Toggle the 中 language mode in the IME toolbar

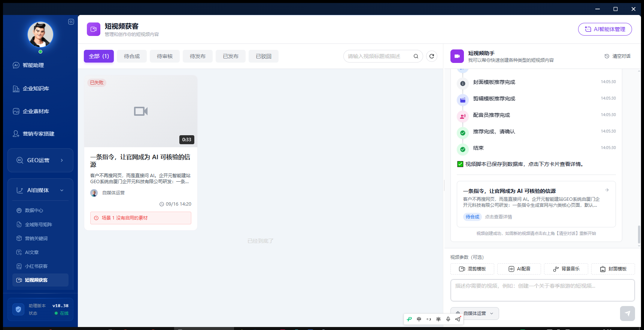pos(419,319)
